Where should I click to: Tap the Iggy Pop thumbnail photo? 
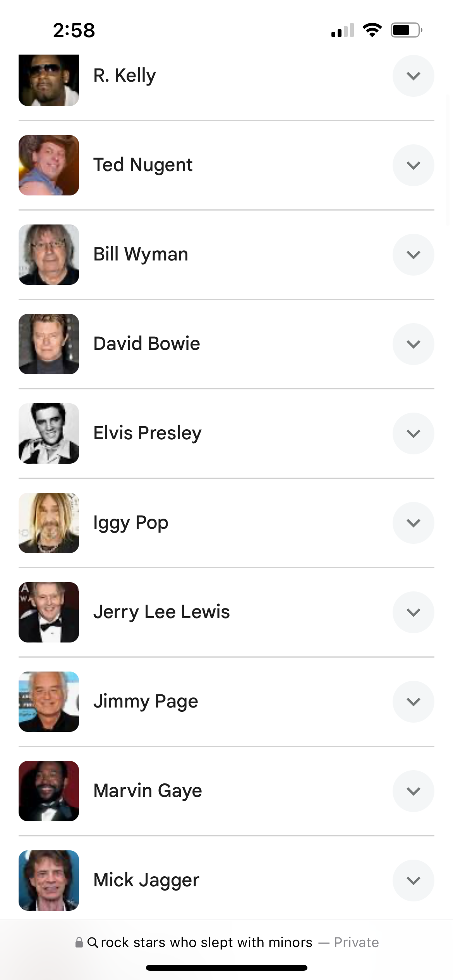tap(49, 523)
